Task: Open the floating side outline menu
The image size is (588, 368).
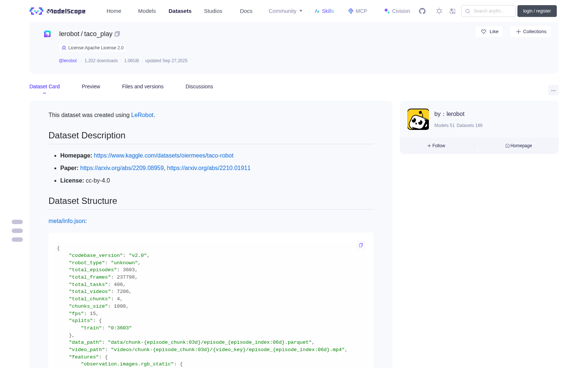Action: click(x=17, y=231)
